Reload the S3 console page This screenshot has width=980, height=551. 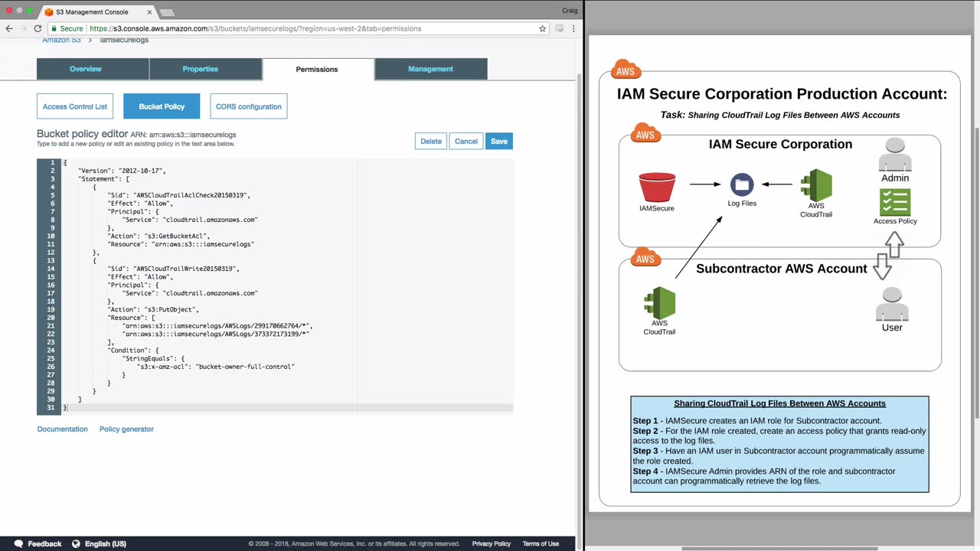tap(38, 28)
